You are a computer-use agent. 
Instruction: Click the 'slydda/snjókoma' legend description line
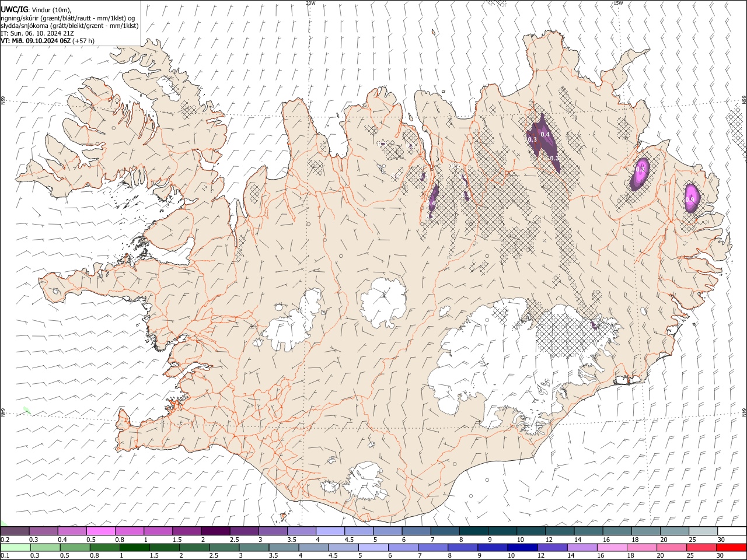coord(69,26)
